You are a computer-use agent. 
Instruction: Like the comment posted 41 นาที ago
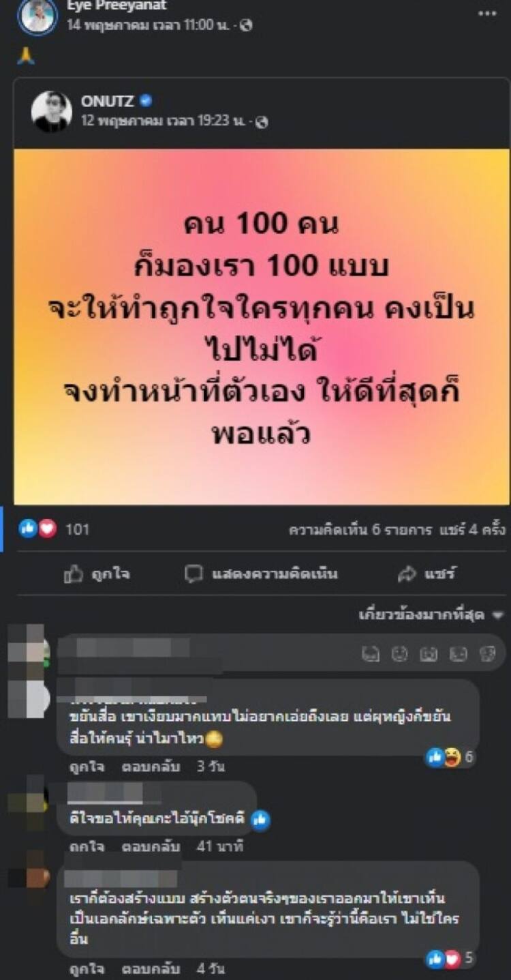(x=87, y=847)
